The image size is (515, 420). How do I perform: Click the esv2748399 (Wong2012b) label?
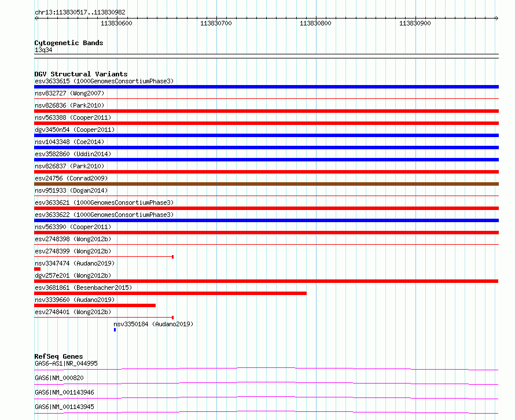point(73,251)
